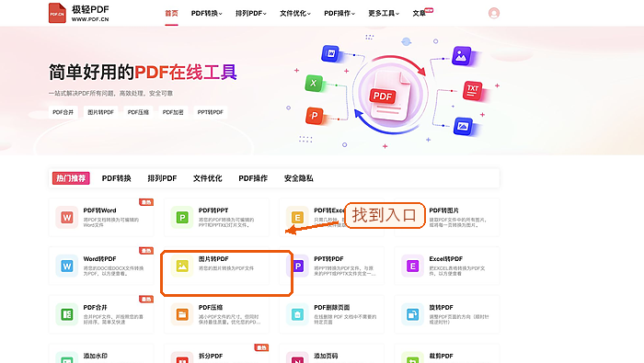Expand the PDF操作 dropdown menu
Screen dimensions: 644x363
click(339, 13)
